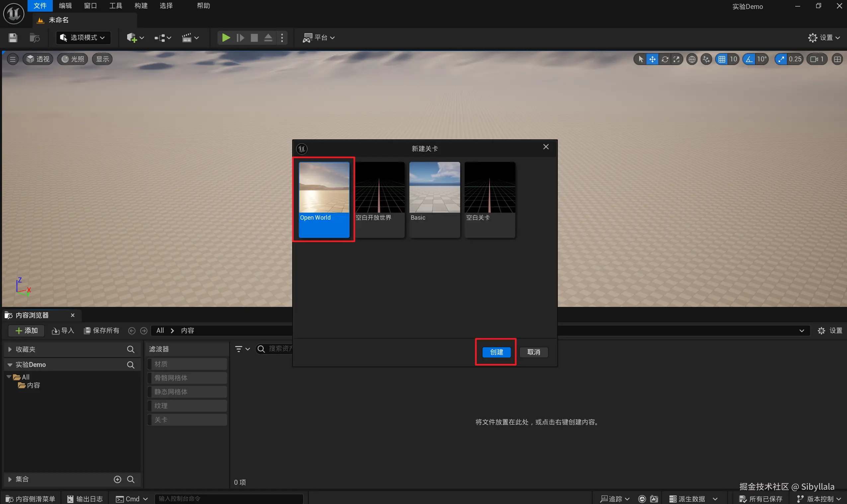Click the scale transform tool icon

[x=677, y=59]
